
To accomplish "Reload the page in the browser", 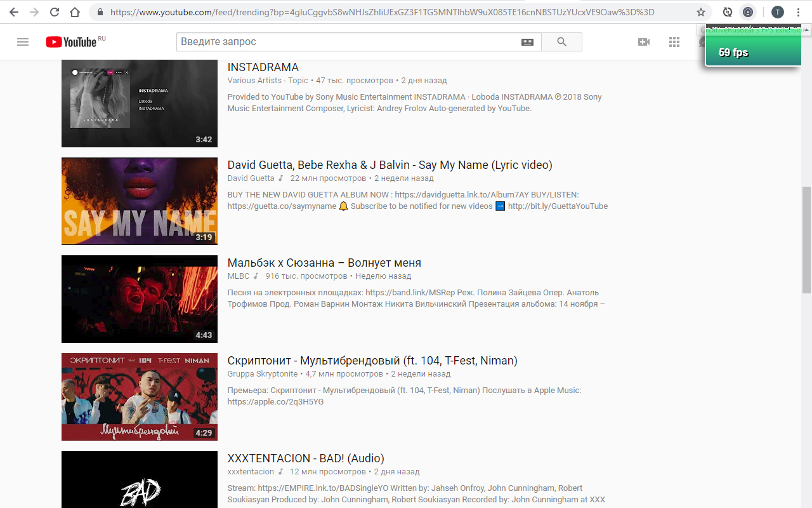I will pyautogui.click(x=55, y=12).
